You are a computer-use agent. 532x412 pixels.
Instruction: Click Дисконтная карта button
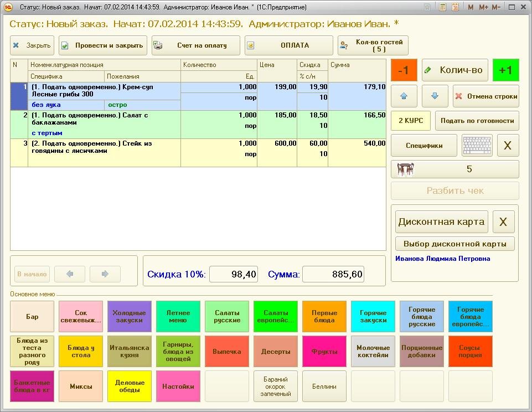[x=441, y=222]
